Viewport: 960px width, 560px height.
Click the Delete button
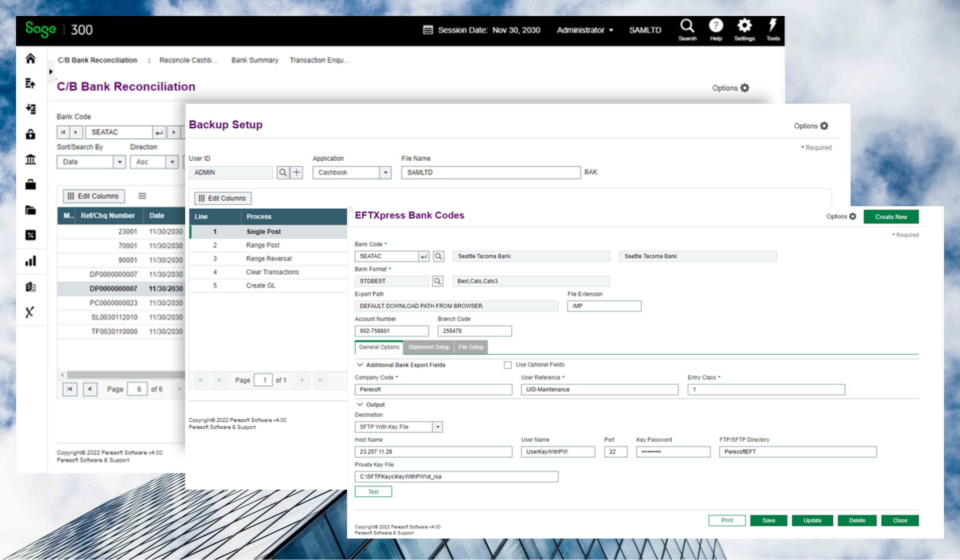[x=857, y=520]
